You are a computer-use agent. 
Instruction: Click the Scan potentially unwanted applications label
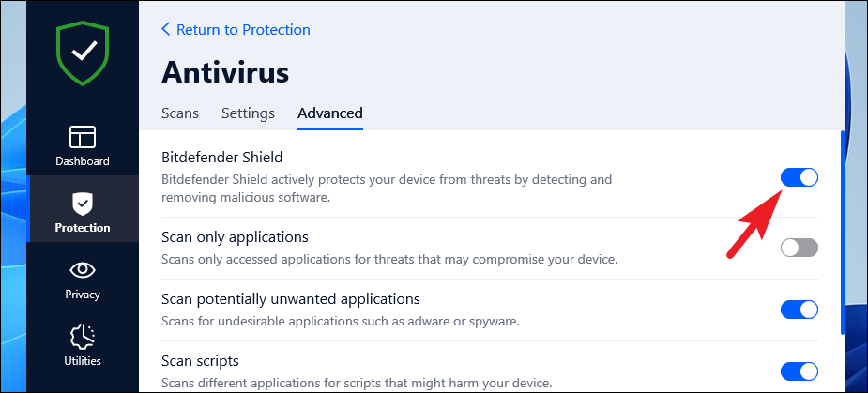(x=290, y=299)
